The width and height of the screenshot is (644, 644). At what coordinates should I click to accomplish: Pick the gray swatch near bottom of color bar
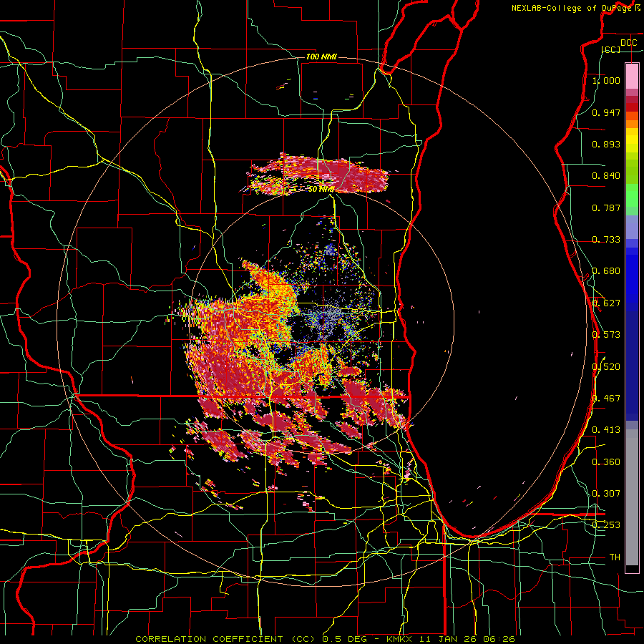coord(632,501)
